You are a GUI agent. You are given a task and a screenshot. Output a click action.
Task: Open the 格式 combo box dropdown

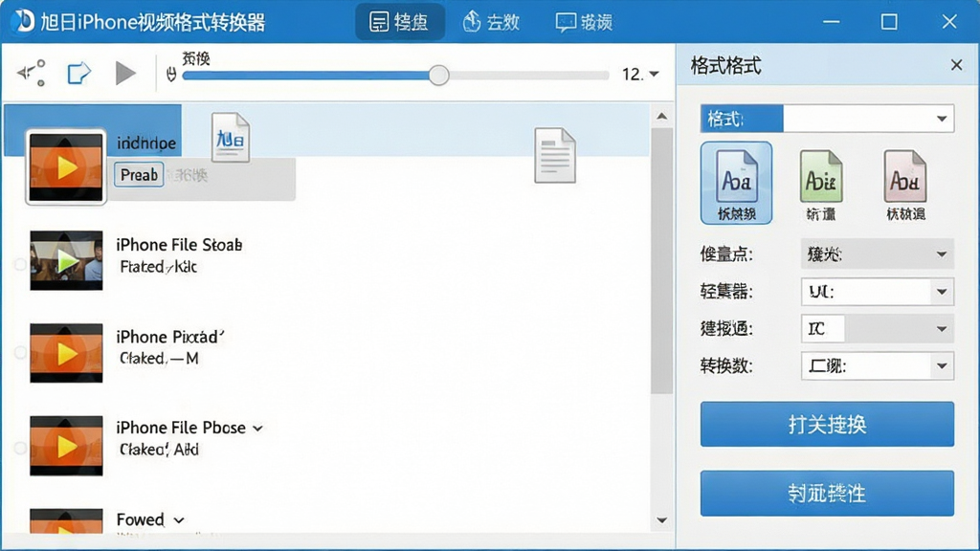click(827, 119)
